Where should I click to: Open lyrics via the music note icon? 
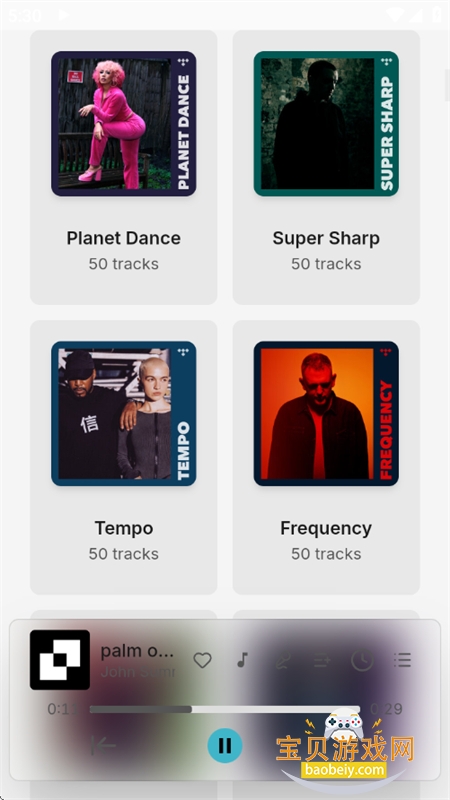click(242, 660)
